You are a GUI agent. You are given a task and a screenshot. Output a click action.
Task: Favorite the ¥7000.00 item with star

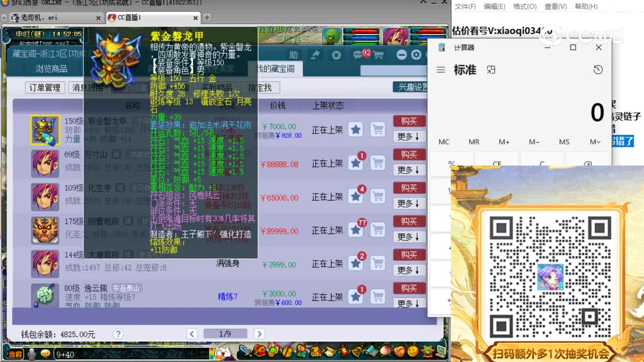coord(356,130)
